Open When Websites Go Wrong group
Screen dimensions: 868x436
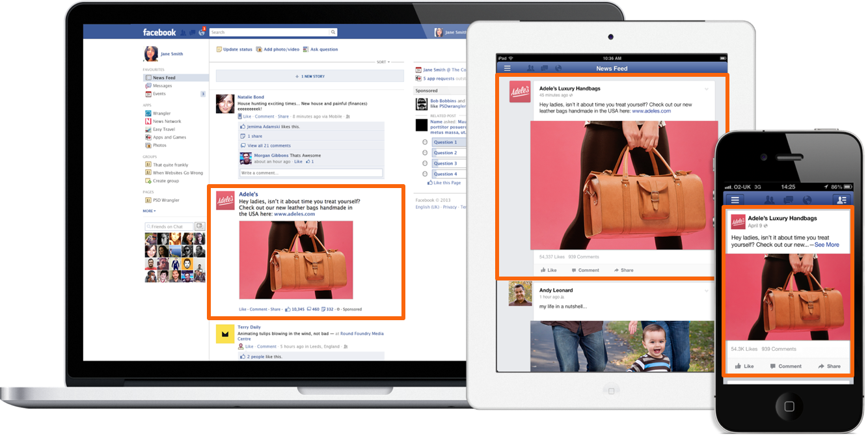(174, 173)
